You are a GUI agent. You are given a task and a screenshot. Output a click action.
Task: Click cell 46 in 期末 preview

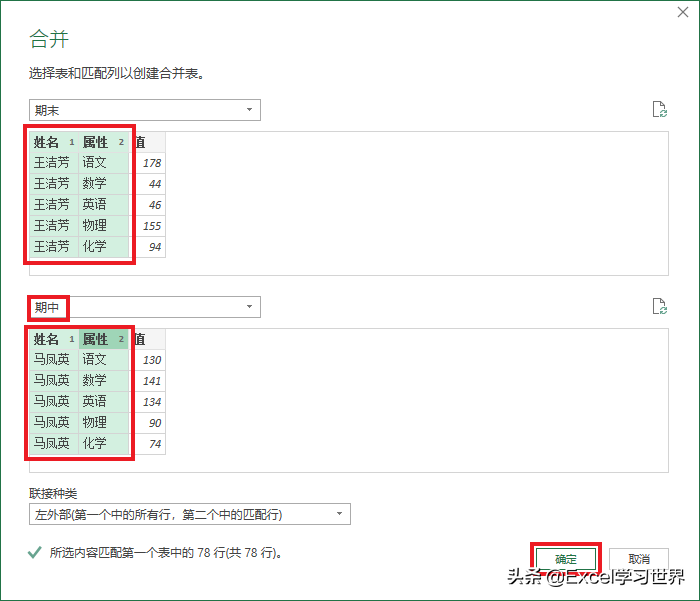pyautogui.click(x=149, y=205)
